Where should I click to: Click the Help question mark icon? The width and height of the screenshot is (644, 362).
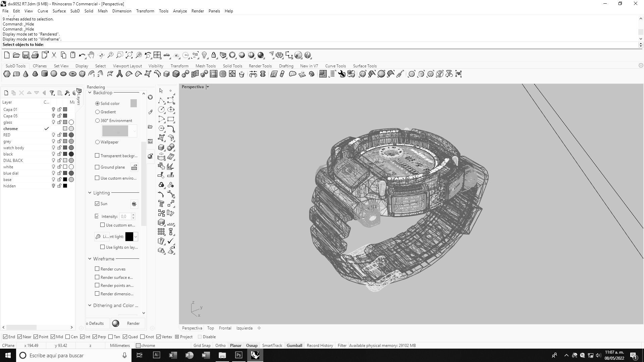tap(308, 55)
